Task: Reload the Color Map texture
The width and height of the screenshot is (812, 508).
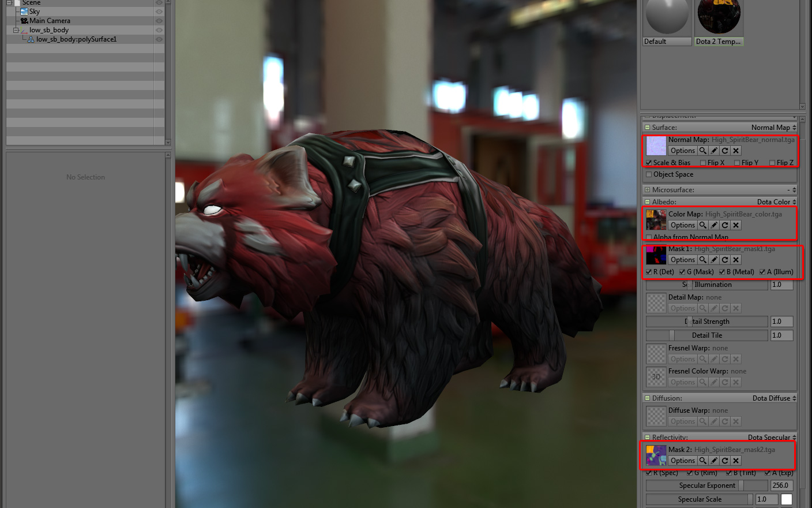Action: [x=725, y=225]
